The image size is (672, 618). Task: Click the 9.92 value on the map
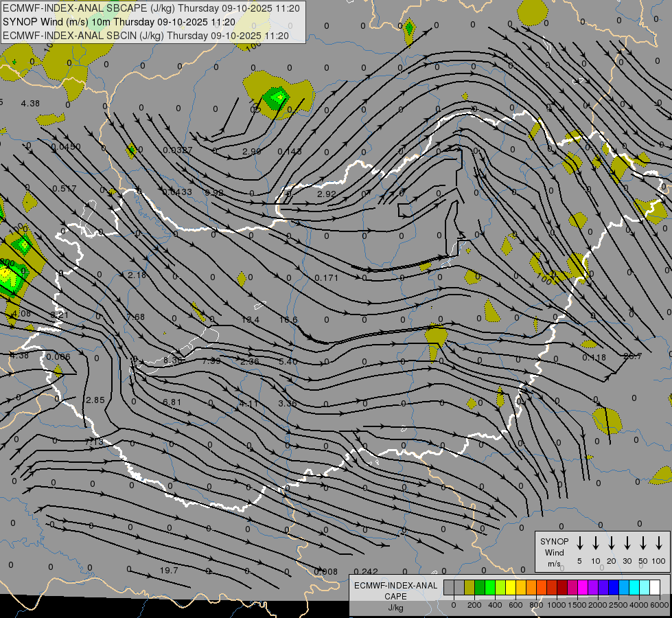click(x=214, y=192)
